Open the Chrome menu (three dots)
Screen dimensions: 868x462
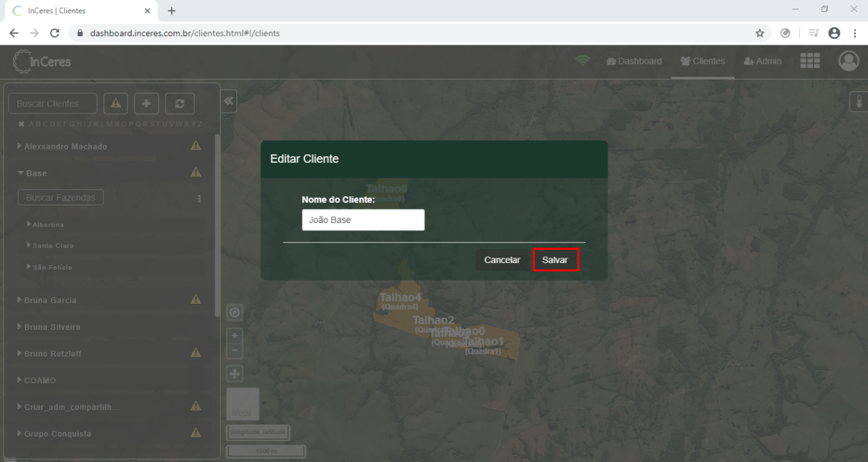[855, 33]
